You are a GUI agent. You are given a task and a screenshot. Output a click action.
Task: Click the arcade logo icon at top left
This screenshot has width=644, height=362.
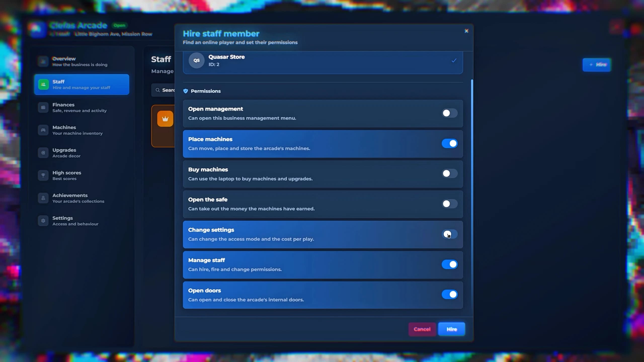37,29
